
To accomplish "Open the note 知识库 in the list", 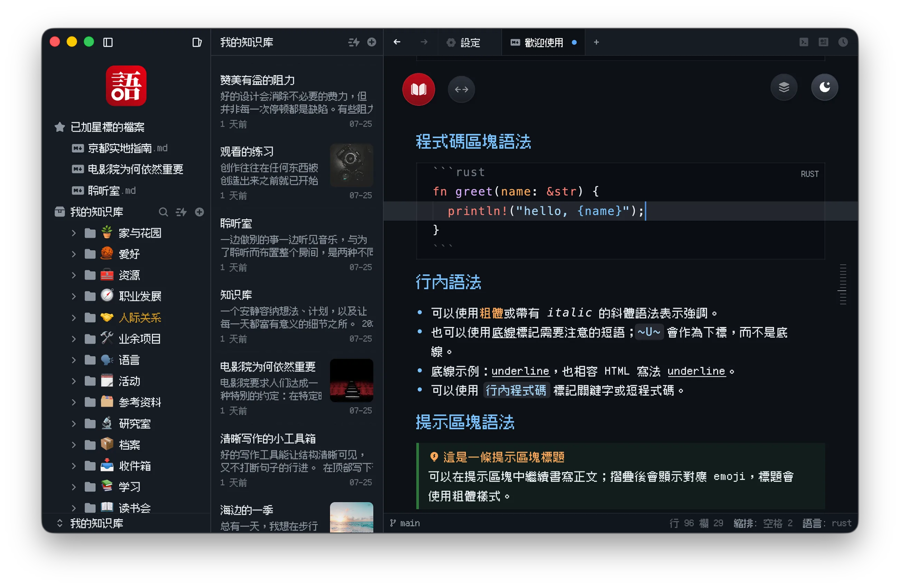I will pos(297,316).
